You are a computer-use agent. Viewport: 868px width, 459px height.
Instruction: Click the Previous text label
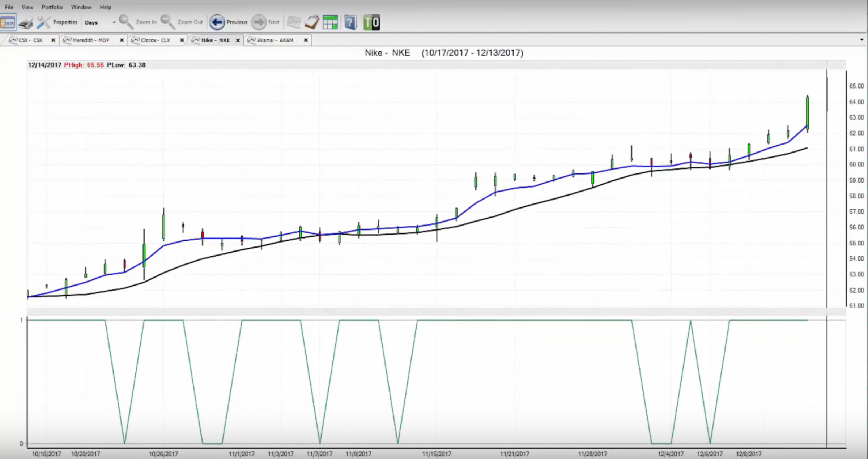tap(237, 22)
